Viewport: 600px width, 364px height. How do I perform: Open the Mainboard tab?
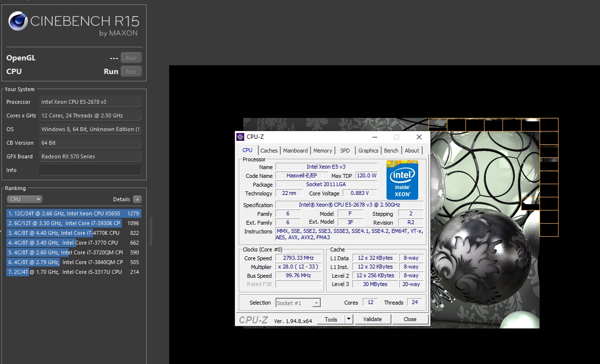tap(295, 151)
